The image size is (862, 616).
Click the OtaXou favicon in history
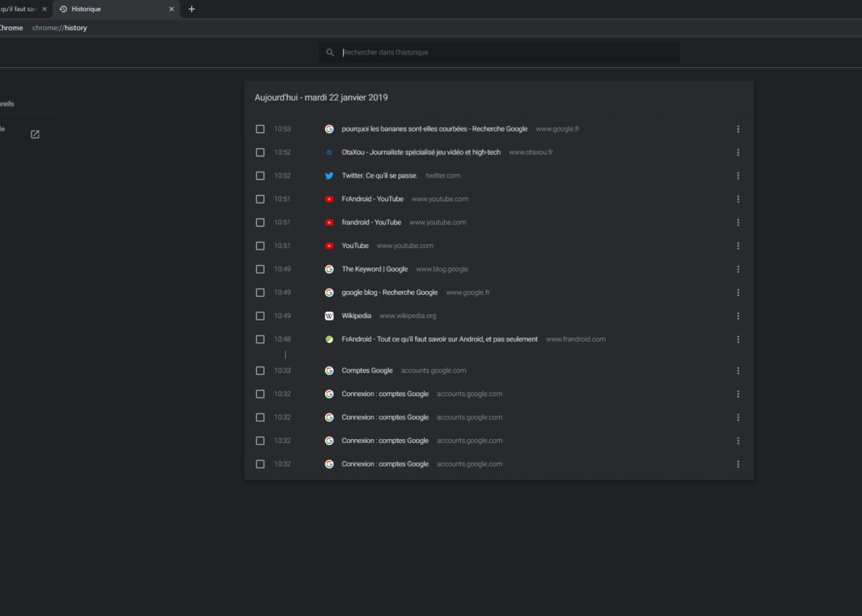[x=329, y=153]
